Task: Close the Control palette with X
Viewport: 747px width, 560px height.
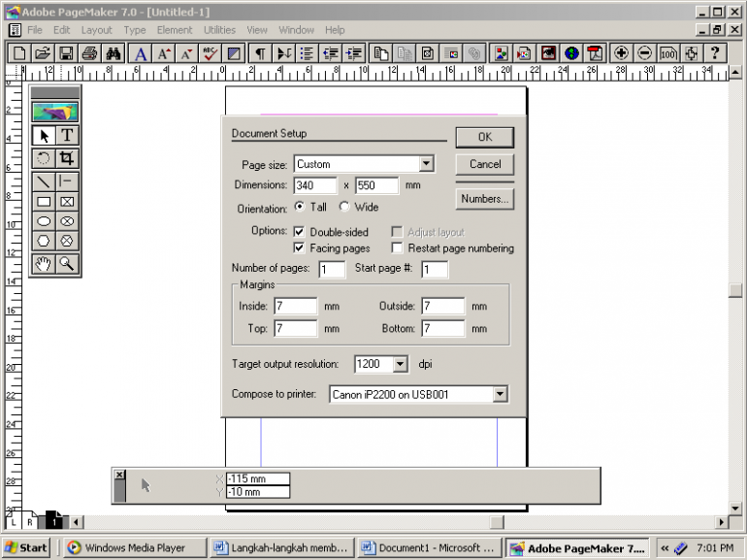Action: 119,475
